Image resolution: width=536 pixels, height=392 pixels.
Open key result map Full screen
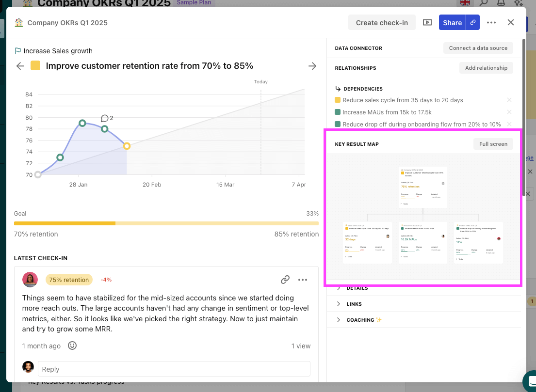click(493, 144)
